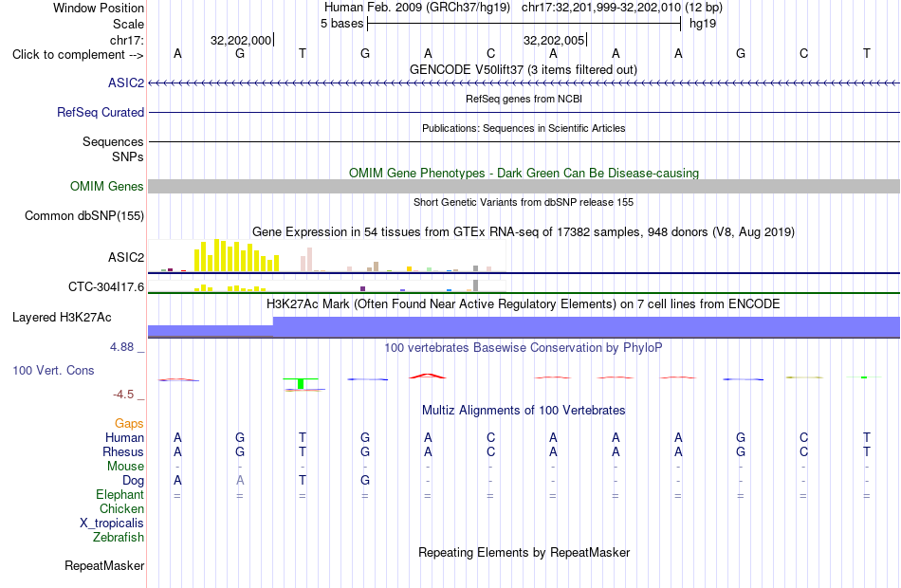Click the 4.88 conservation scale value

click(121, 347)
